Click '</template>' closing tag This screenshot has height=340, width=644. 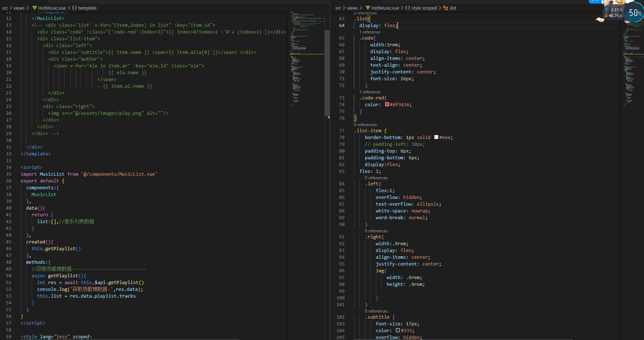(36, 154)
